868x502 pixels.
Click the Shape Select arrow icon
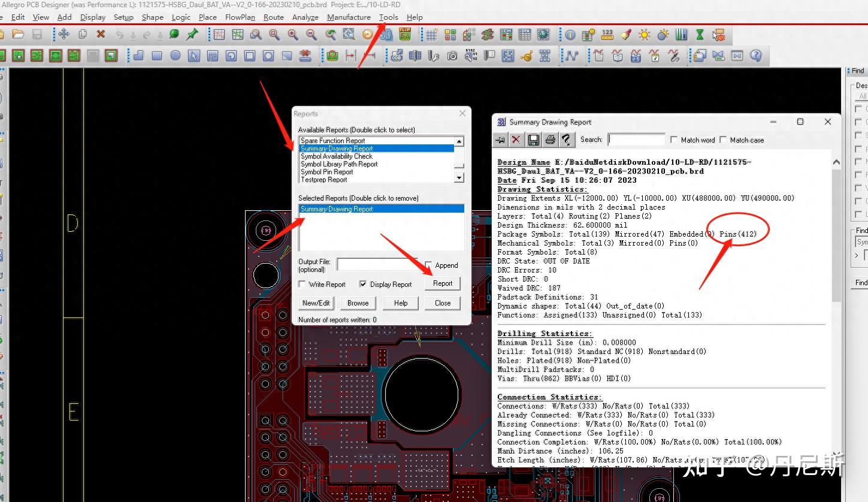click(x=193, y=56)
